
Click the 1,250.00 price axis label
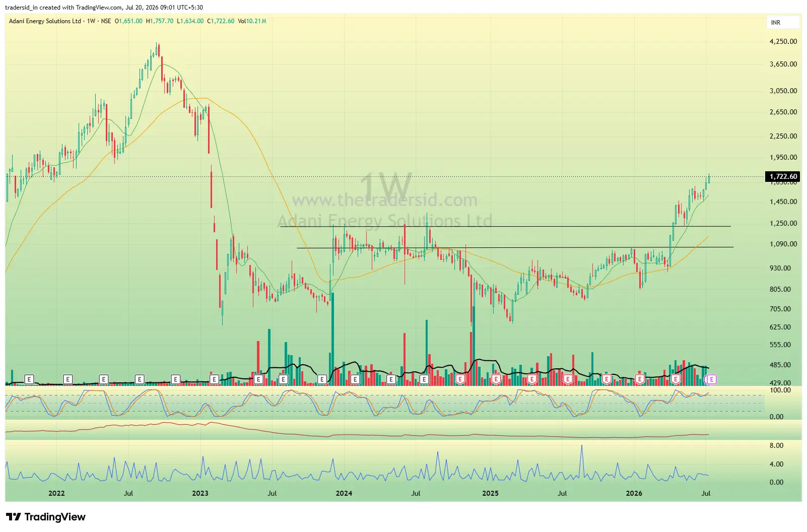tap(783, 223)
